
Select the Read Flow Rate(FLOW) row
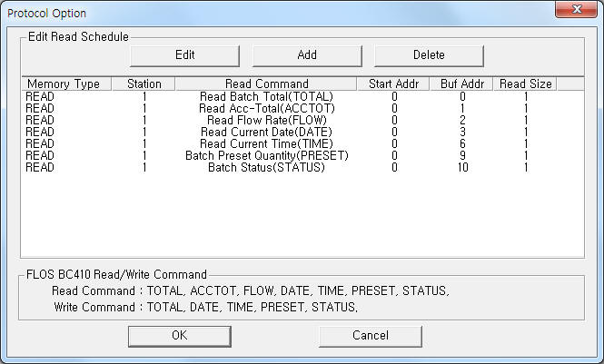pyautogui.click(x=302, y=121)
